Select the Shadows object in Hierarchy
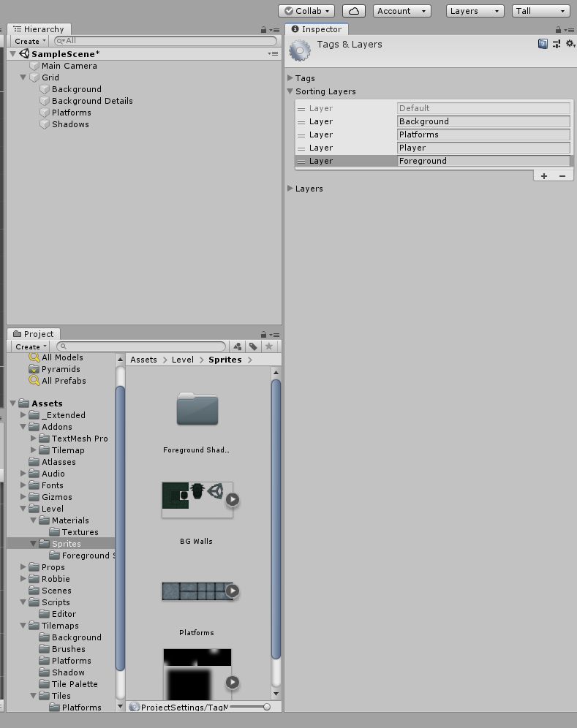This screenshot has width=577, height=728. [x=70, y=124]
